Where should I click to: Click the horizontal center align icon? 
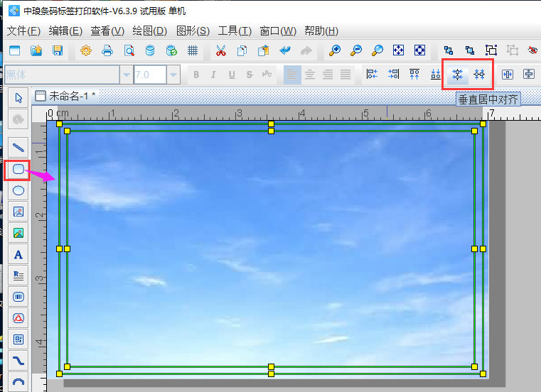tap(479, 74)
